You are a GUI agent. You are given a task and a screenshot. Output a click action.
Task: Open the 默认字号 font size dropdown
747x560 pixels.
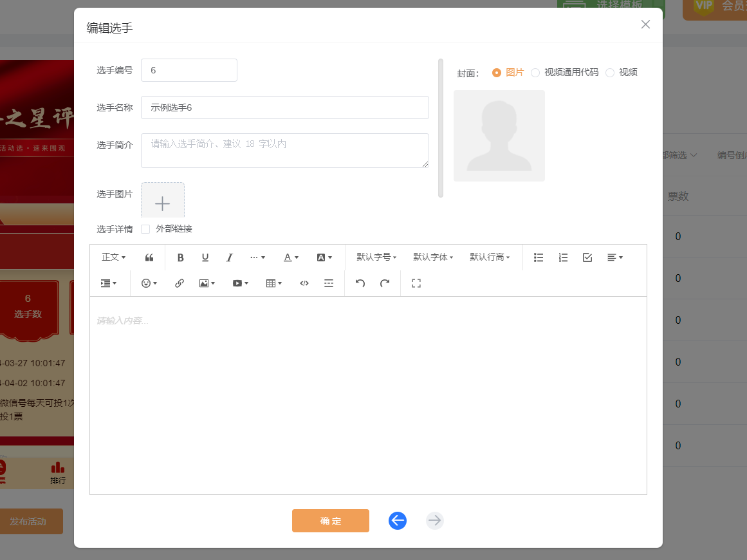click(x=376, y=257)
